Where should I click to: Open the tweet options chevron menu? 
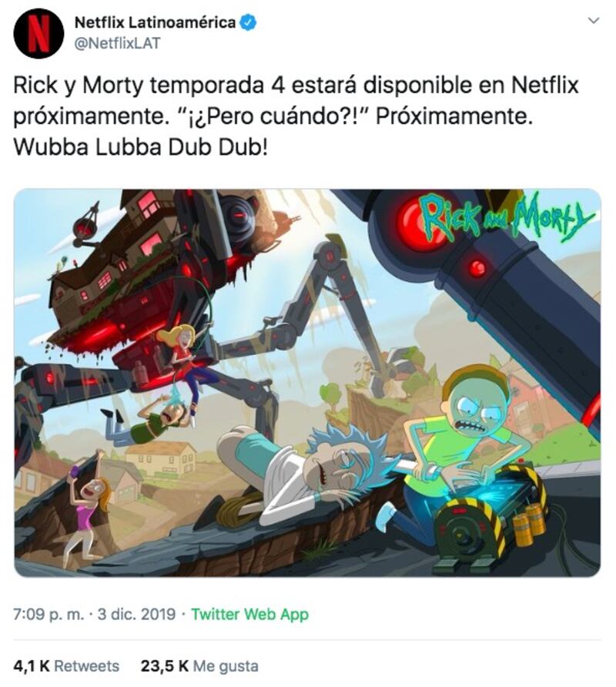(x=593, y=20)
